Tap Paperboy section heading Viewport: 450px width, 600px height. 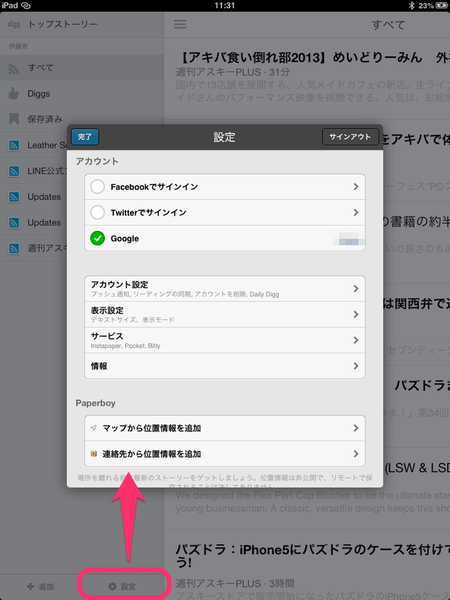[x=96, y=403]
